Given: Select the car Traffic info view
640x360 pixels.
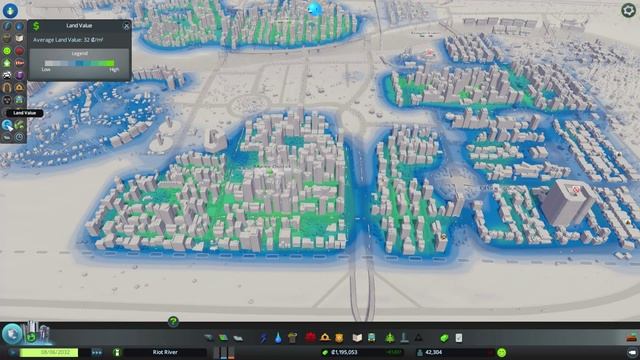Looking at the screenshot, I should coord(7,75).
